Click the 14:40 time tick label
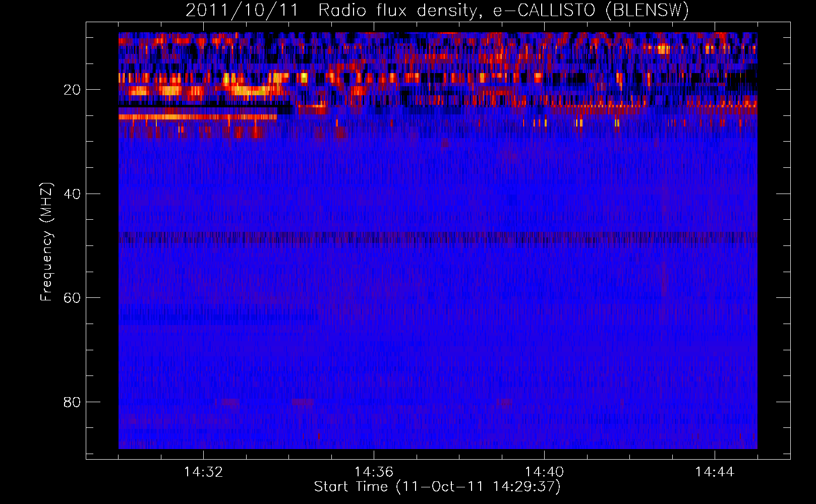 pos(544,472)
